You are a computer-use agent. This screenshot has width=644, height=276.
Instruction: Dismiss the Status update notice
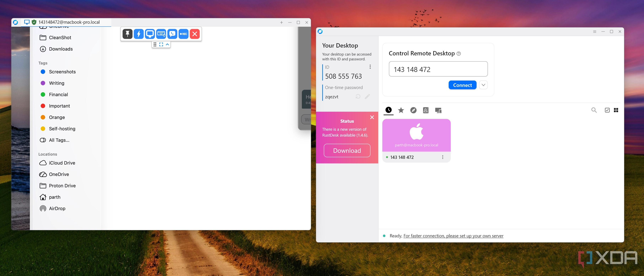coord(372,117)
